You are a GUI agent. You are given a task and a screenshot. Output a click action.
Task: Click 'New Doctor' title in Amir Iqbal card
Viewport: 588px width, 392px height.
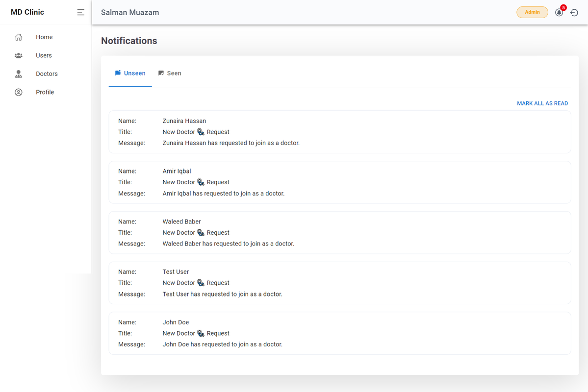coord(179,182)
